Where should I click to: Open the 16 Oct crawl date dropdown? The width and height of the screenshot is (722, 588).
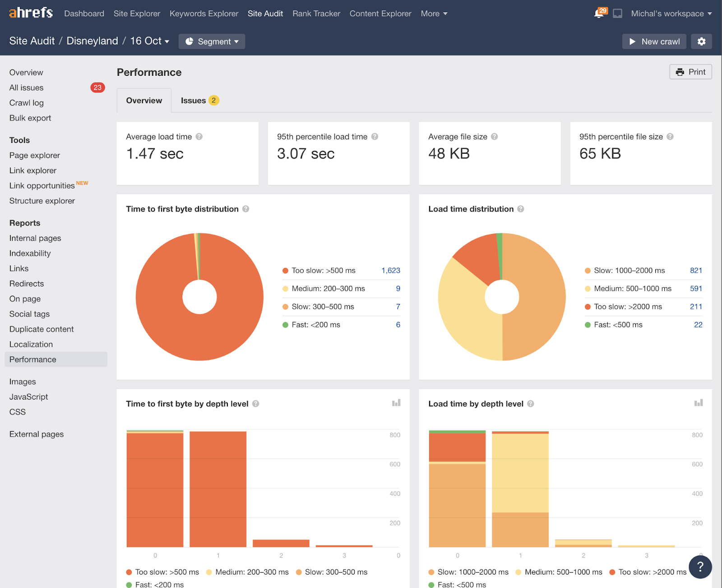coord(148,41)
